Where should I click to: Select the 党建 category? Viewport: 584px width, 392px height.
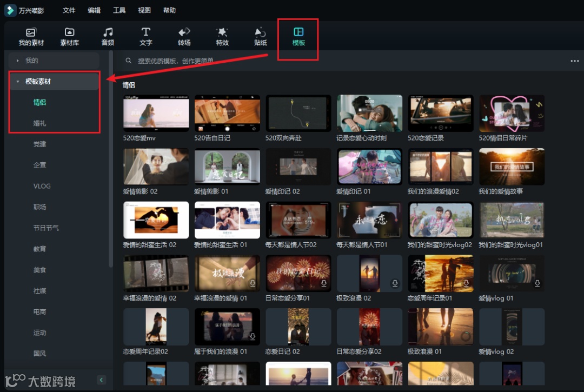pos(40,144)
